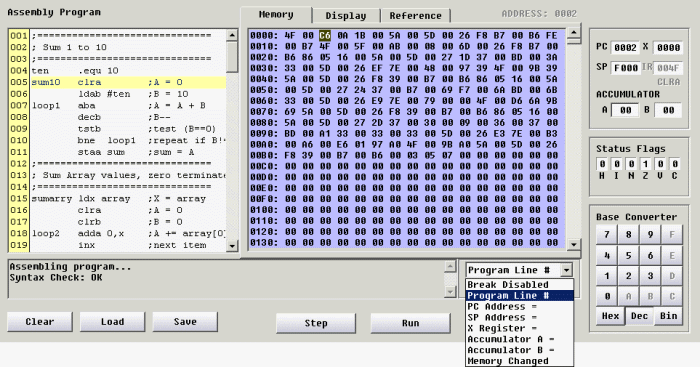Click the PC register value field
The image size is (700, 367).
click(625, 47)
